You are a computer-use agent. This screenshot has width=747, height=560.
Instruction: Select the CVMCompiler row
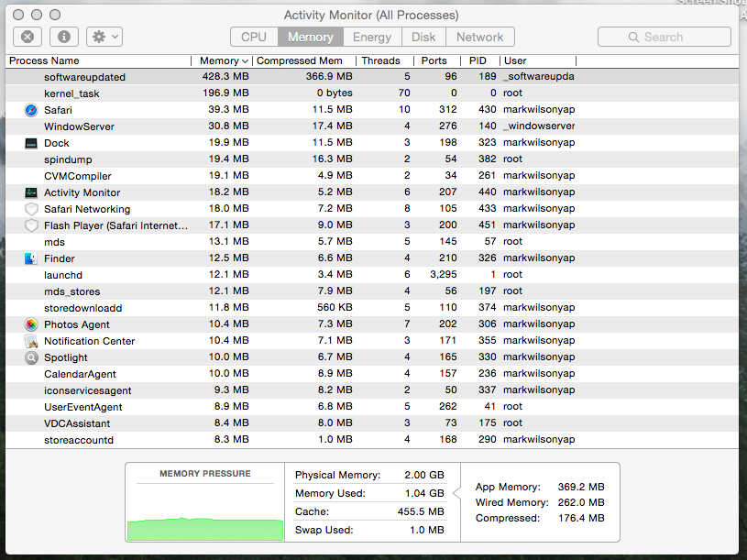pos(372,176)
